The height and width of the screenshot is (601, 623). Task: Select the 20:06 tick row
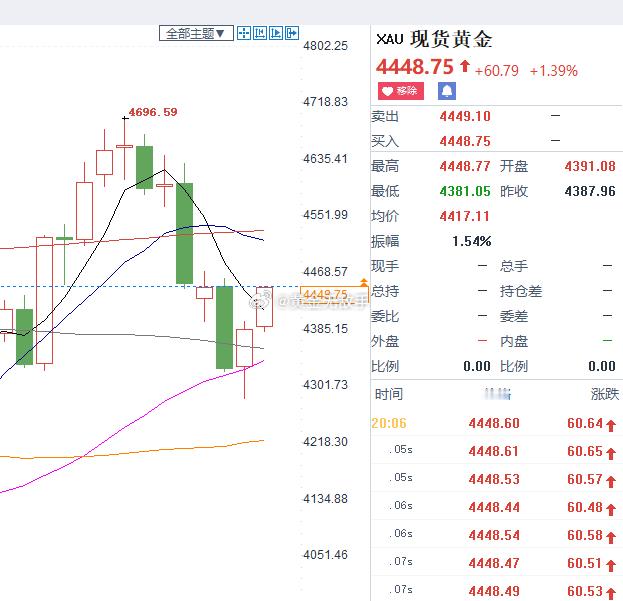(x=495, y=423)
